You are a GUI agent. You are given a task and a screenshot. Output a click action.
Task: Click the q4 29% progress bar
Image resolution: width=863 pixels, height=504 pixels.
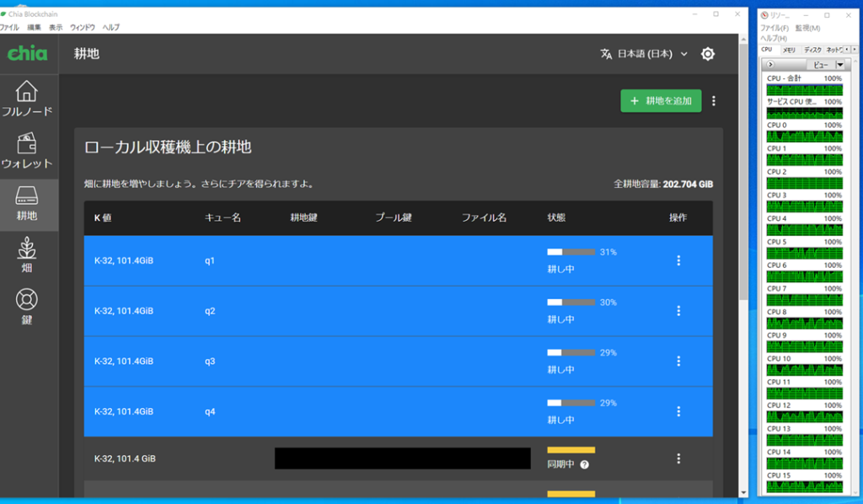571,403
